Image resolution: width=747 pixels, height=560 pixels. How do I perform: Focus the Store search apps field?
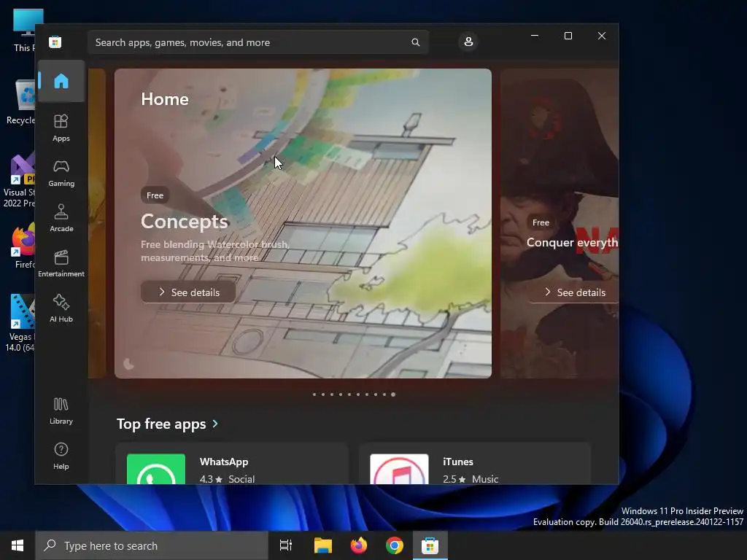click(258, 42)
